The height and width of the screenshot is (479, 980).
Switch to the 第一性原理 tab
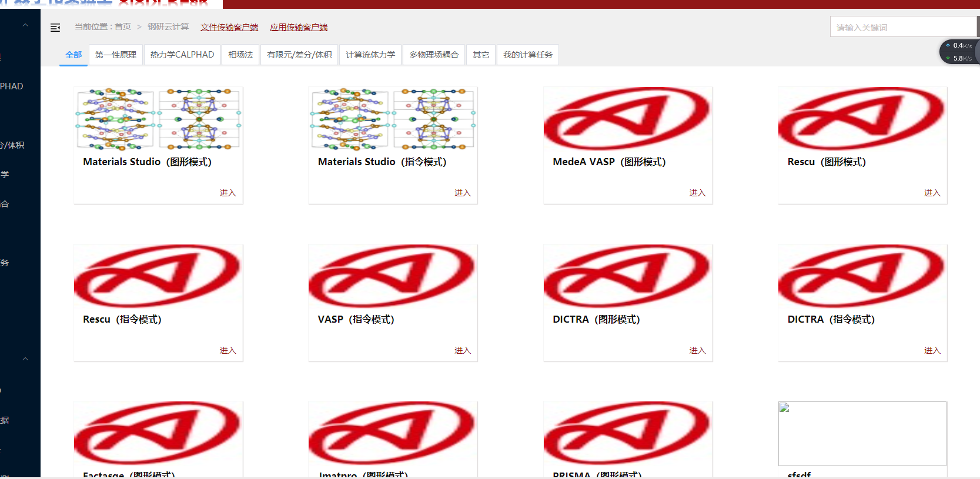point(116,55)
